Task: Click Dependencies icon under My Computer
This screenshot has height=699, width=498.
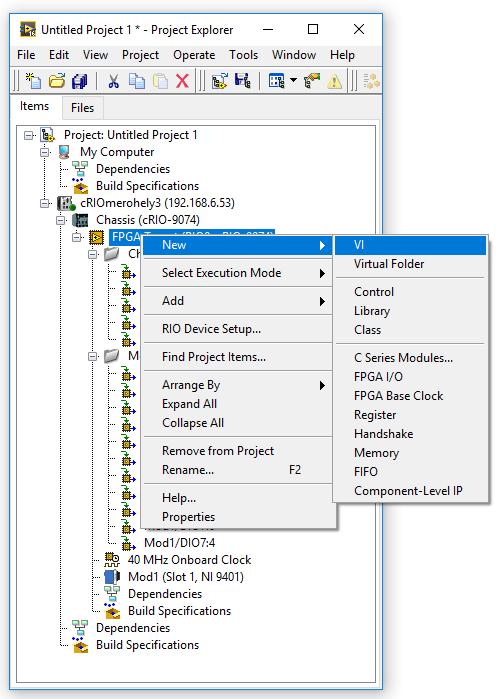Action: 80,169
